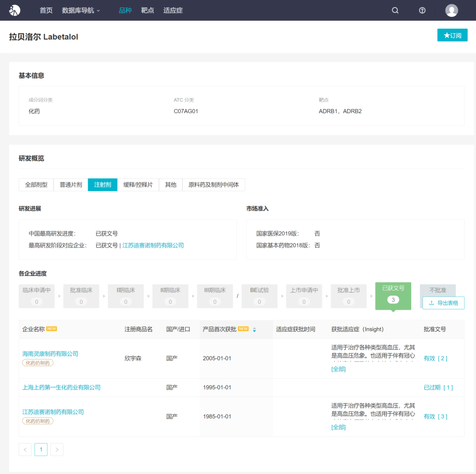Select the 批准临床 stage box
476x474 pixels.
[81, 296]
